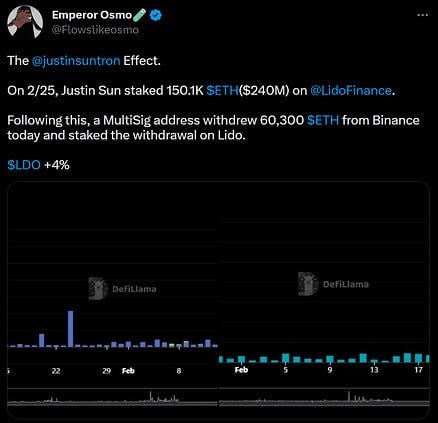This screenshot has height=423, width=438.
Task: Click the 13 date label on right axis
Action: click(x=374, y=370)
